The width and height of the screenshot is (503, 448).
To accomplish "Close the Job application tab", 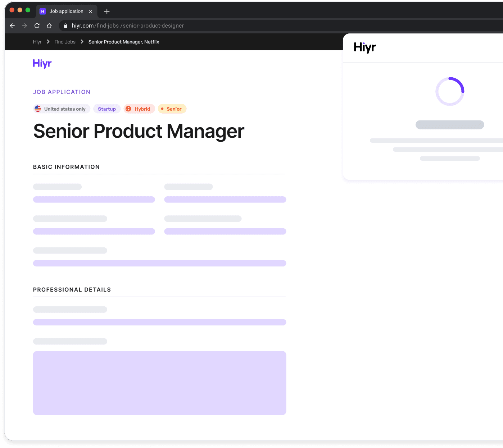I will 91,12.
